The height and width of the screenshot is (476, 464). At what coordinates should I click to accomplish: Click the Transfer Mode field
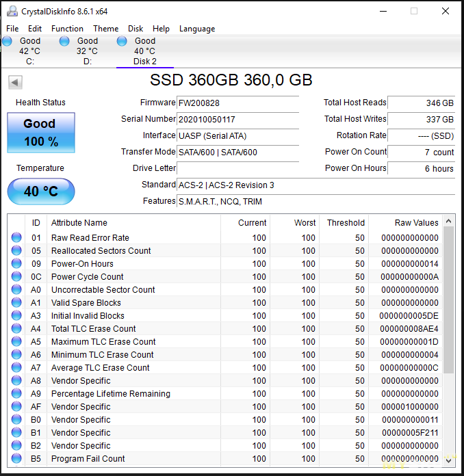tap(238, 152)
